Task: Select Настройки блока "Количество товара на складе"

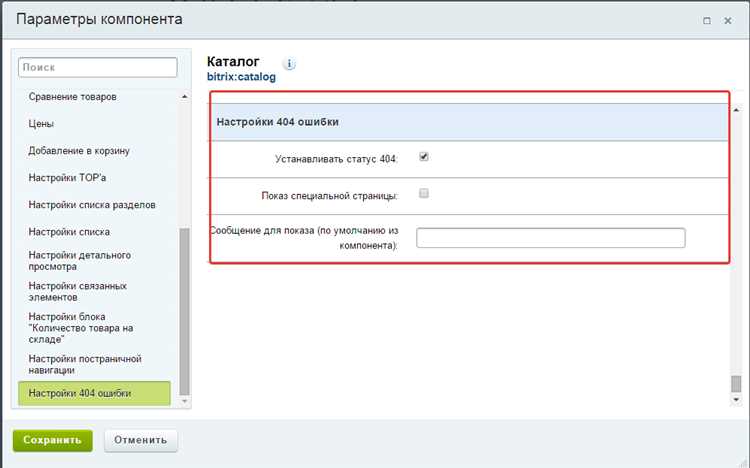Action: coord(81,328)
